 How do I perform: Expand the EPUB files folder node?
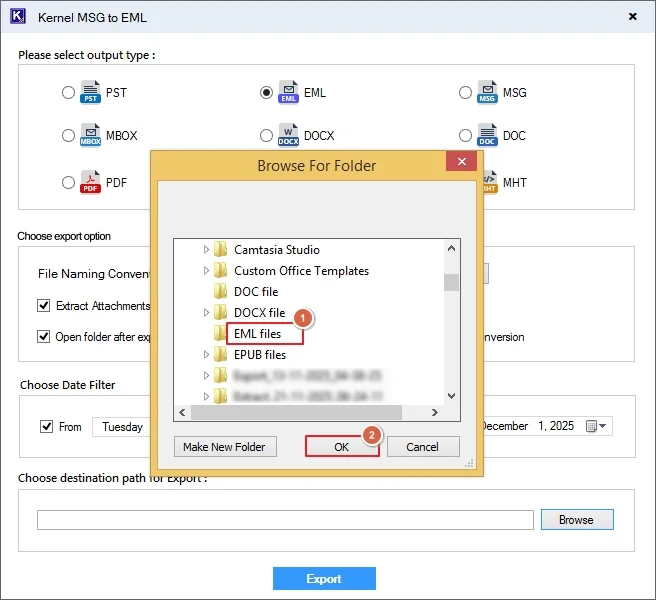coord(207,355)
